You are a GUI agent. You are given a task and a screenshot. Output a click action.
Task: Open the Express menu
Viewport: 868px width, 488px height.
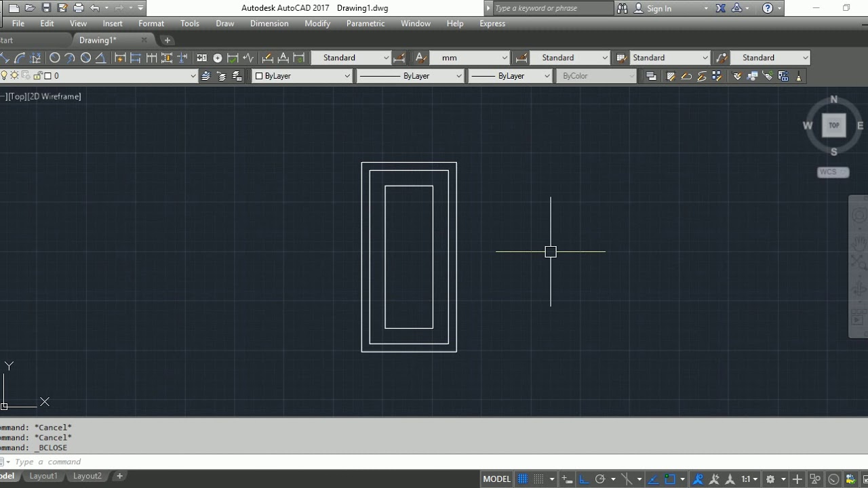[x=492, y=23]
